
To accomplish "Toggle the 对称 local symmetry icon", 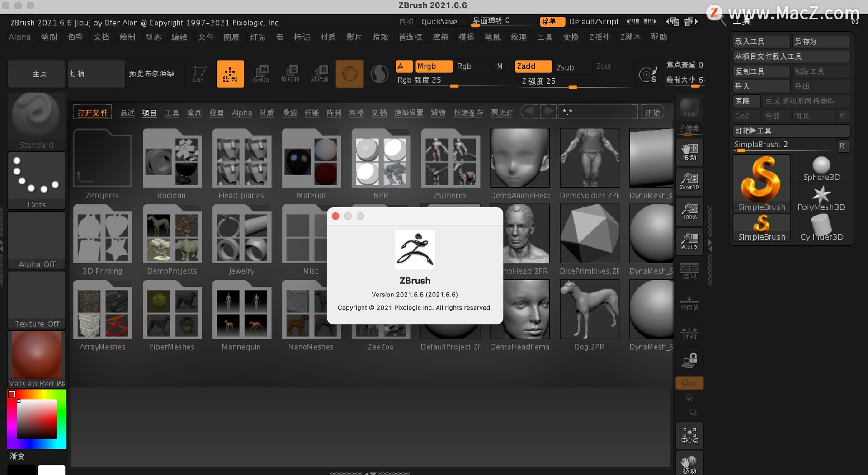I will [x=689, y=333].
